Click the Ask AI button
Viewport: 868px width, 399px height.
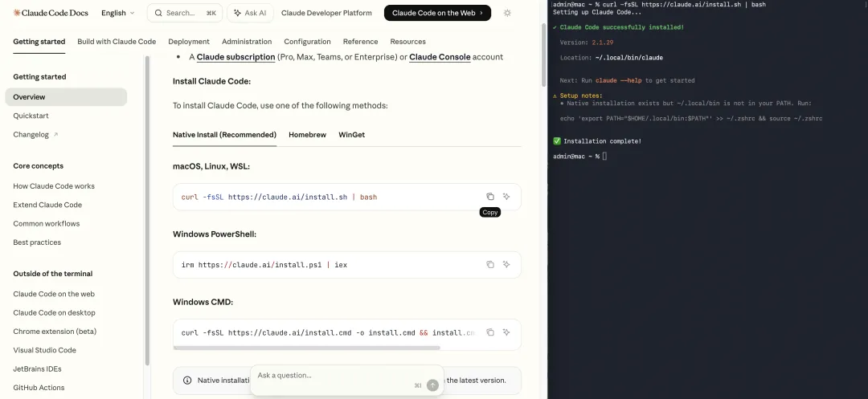pos(250,13)
